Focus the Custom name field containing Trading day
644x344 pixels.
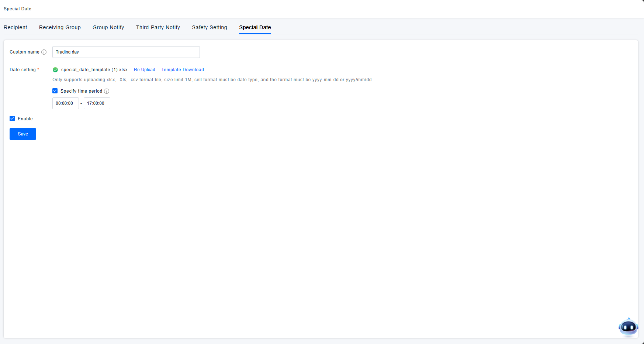(126, 52)
